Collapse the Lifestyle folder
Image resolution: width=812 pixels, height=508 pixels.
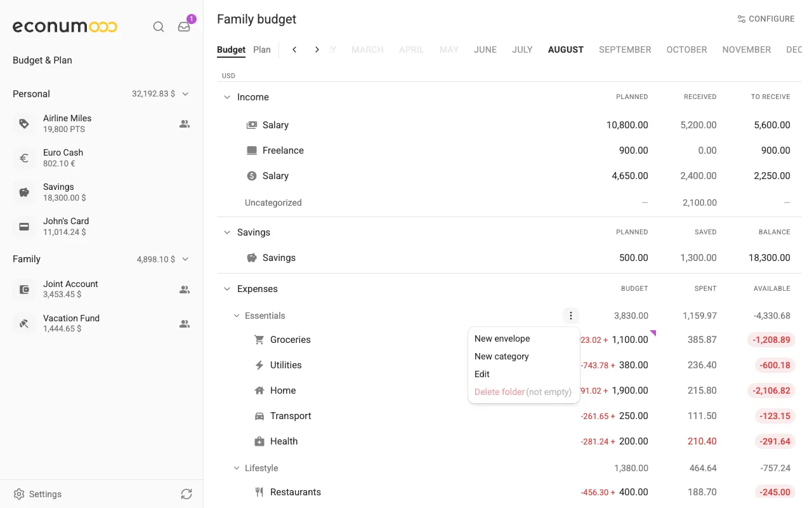click(x=237, y=468)
